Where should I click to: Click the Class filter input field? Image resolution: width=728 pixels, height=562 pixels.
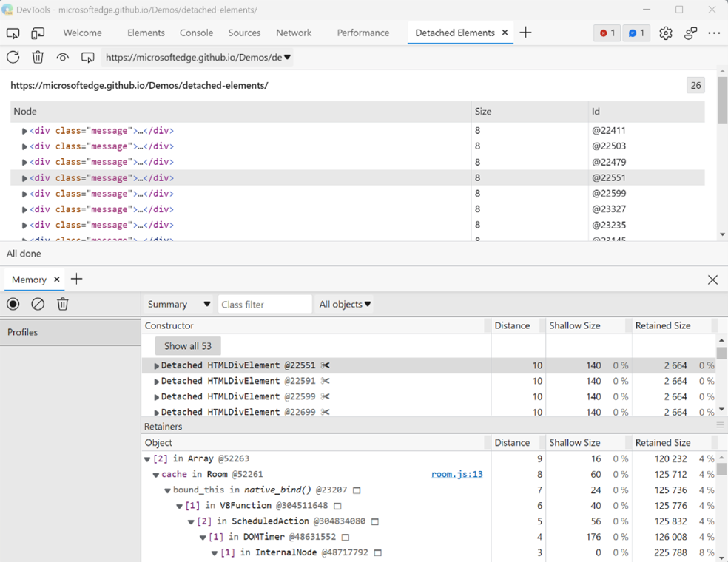click(x=265, y=304)
